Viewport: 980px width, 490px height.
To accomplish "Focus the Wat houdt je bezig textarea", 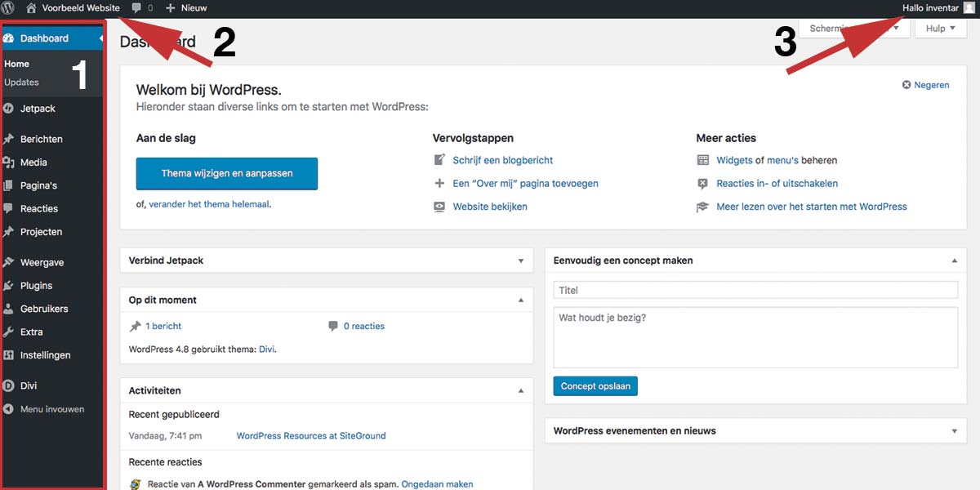I will [x=755, y=337].
